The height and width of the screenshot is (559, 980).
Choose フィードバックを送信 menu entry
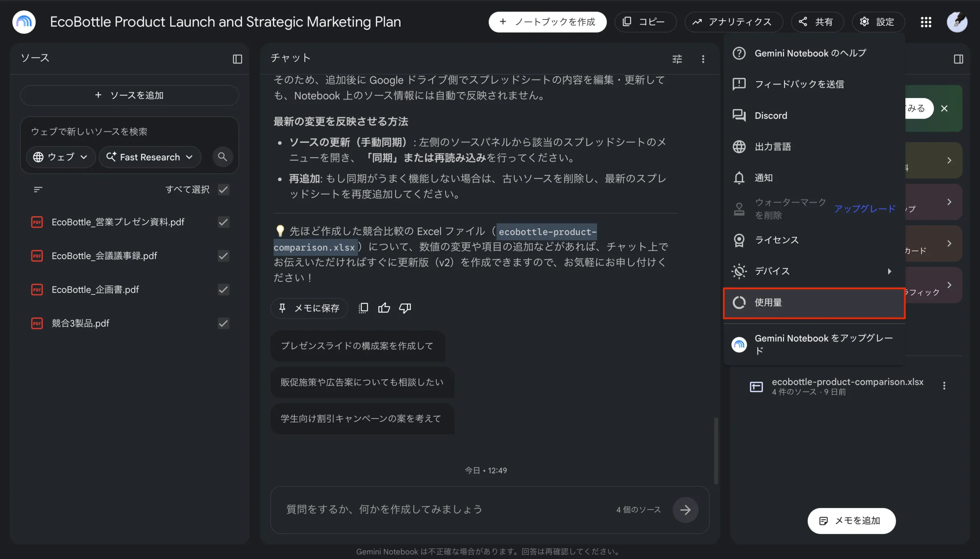[x=814, y=84]
